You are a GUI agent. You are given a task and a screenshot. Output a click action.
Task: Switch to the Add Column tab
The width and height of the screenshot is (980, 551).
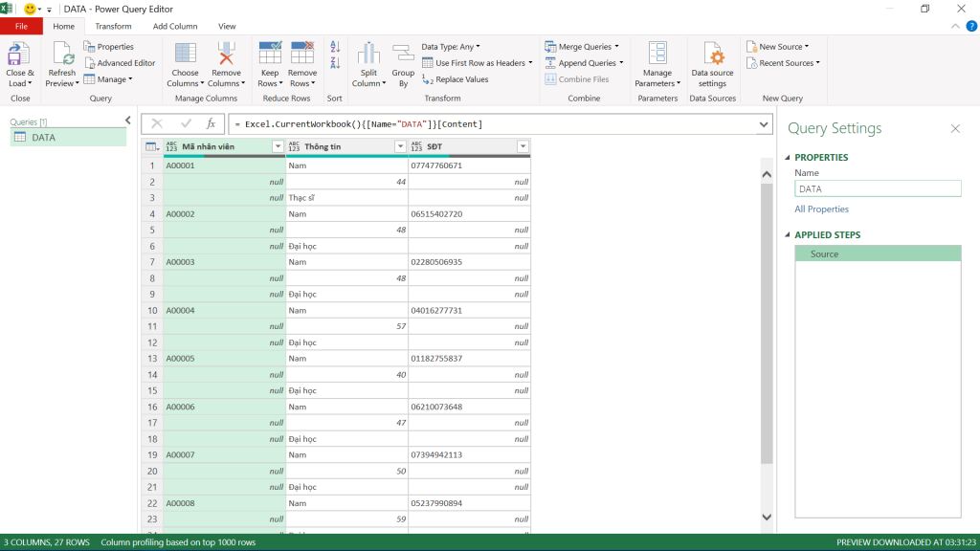click(x=175, y=26)
